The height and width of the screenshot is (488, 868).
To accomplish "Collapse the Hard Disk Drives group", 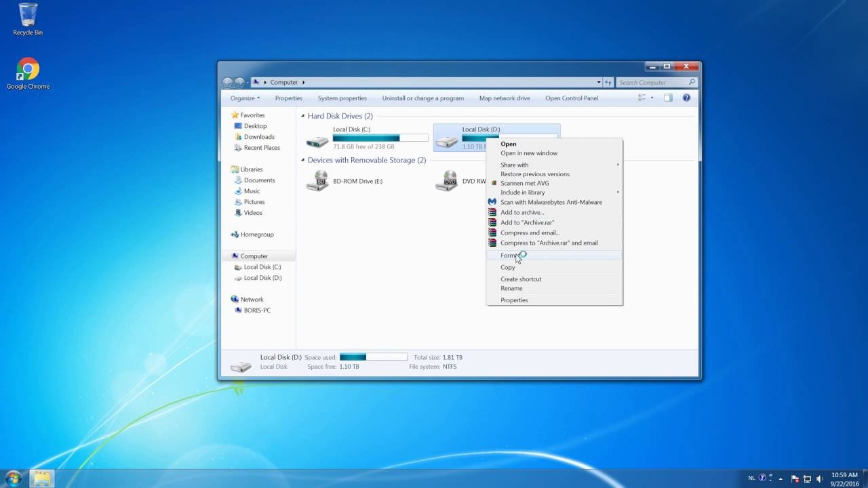I will [x=302, y=116].
